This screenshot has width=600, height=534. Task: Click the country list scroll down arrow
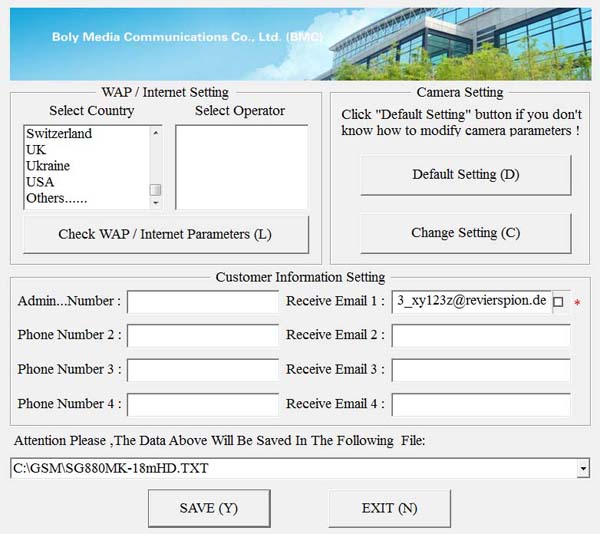pos(155,203)
